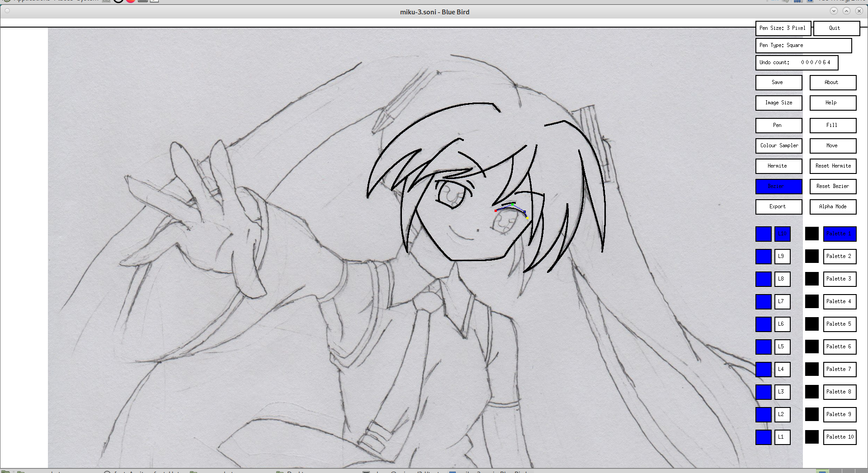Viewport: 868px width, 473px height.
Task: Click the black swatch beside Palette 7
Action: [812, 369]
